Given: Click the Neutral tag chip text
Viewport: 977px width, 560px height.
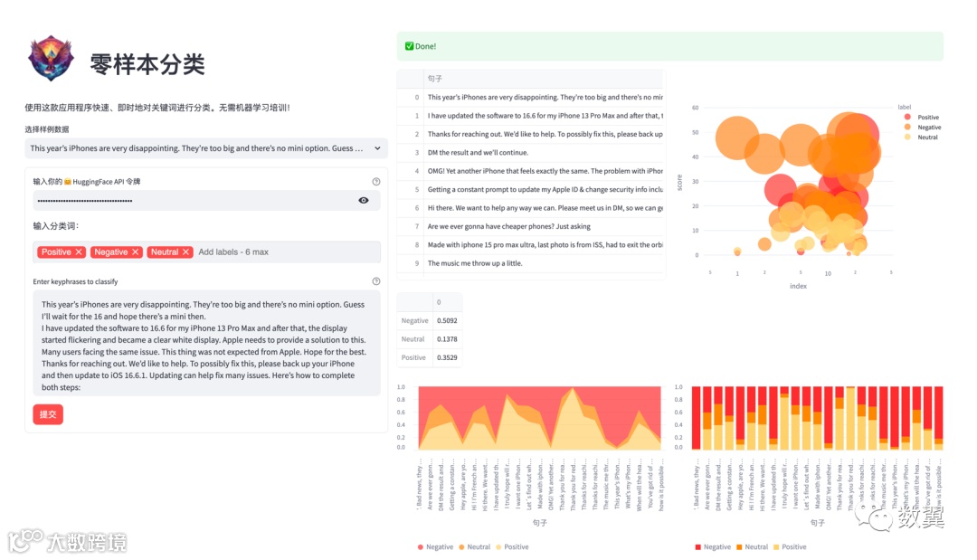Looking at the screenshot, I should [165, 252].
